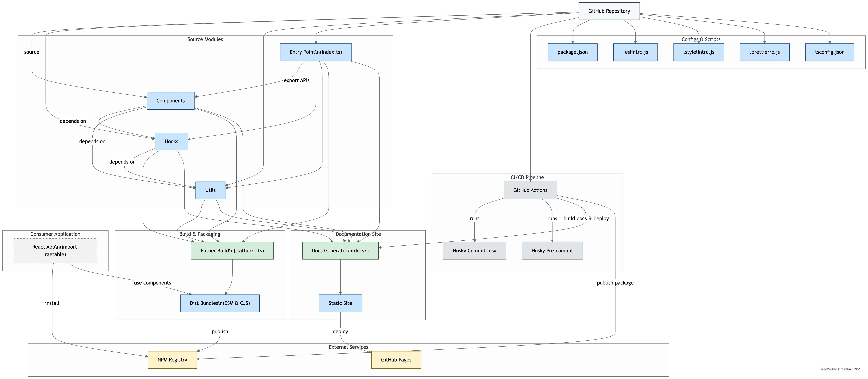The width and height of the screenshot is (868, 379).
Task: Select the NPM Registry node
Action: click(172, 360)
